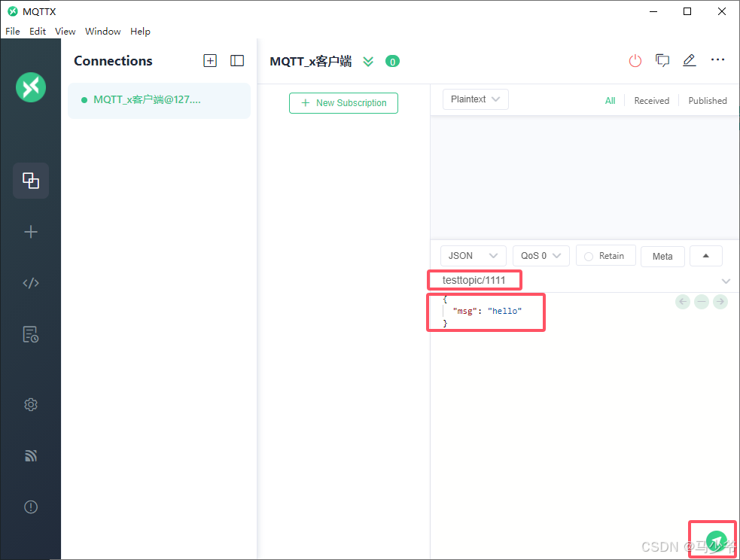Open the QoS 0 dropdown
The image size is (740, 560).
coord(541,256)
